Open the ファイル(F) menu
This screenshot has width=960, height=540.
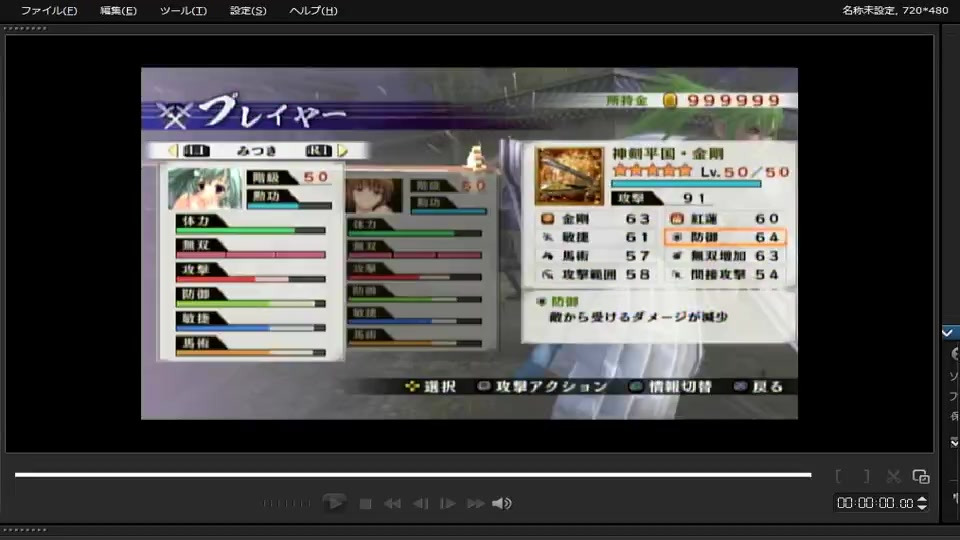pos(49,10)
